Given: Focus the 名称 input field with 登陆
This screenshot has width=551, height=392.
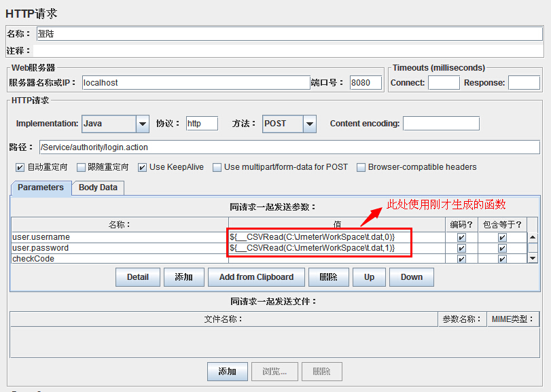Looking at the screenshot, I should point(289,34).
